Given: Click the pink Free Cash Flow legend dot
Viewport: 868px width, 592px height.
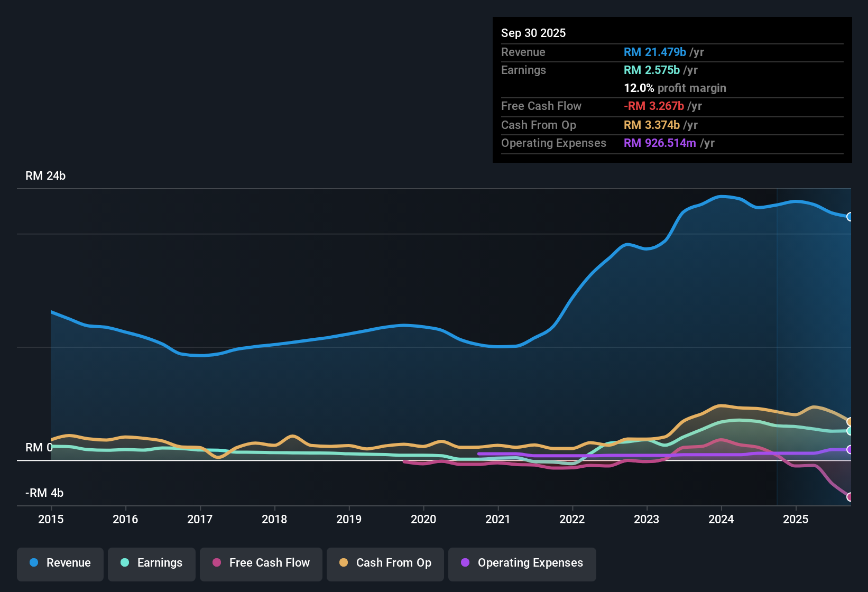Looking at the screenshot, I should 216,563.
